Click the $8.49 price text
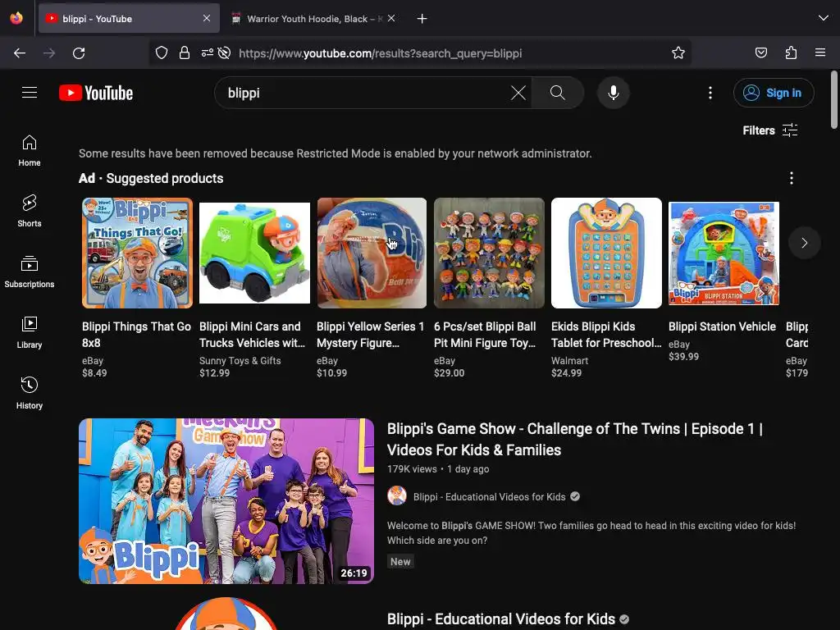 [x=94, y=373]
